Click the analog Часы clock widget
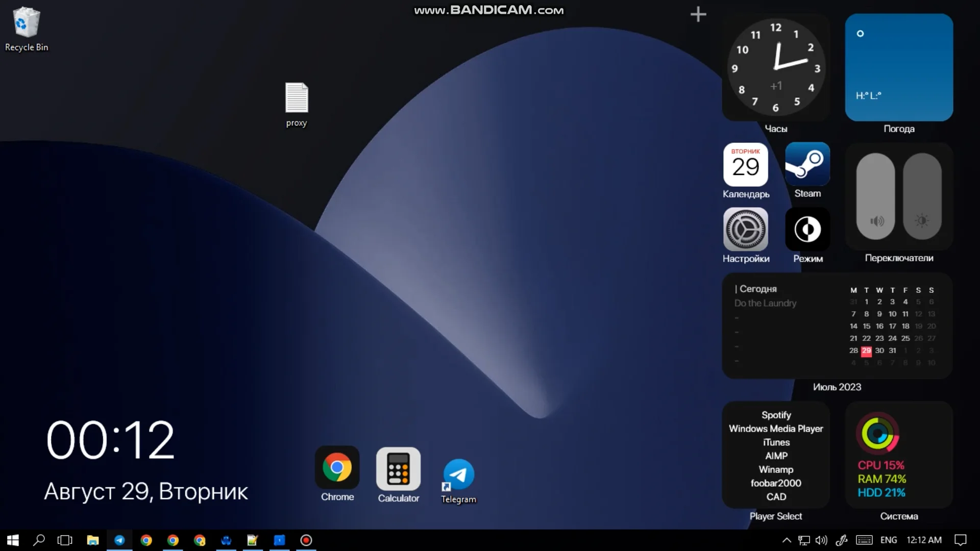Viewport: 980px width, 551px height. [x=776, y=68]
